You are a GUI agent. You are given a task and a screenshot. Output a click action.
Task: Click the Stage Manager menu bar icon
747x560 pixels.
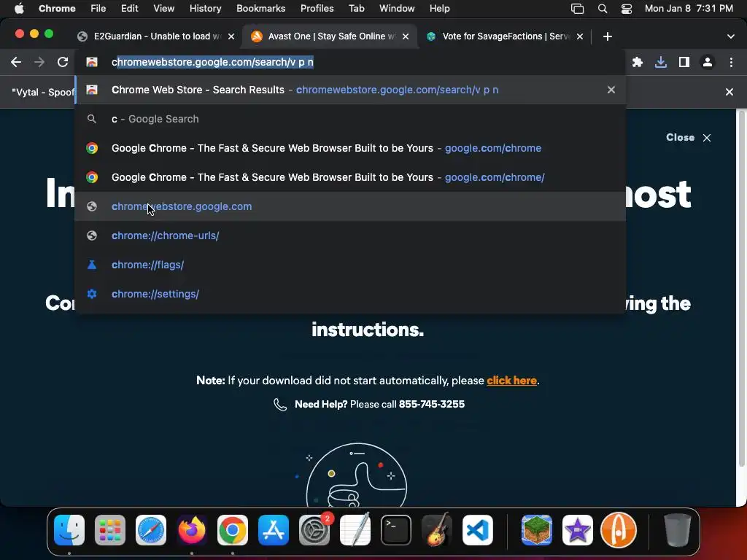578,9
